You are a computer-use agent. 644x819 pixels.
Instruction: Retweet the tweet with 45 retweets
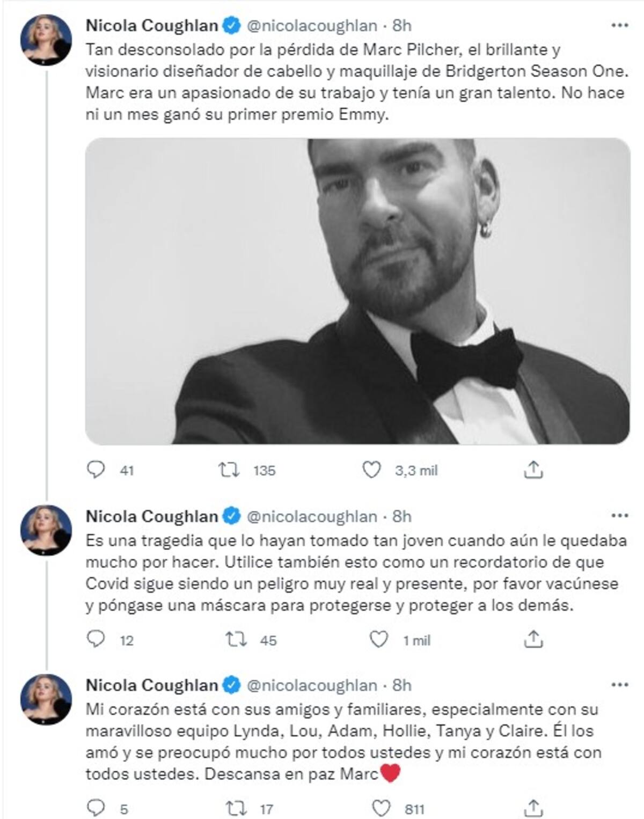(x=236, y=639)
